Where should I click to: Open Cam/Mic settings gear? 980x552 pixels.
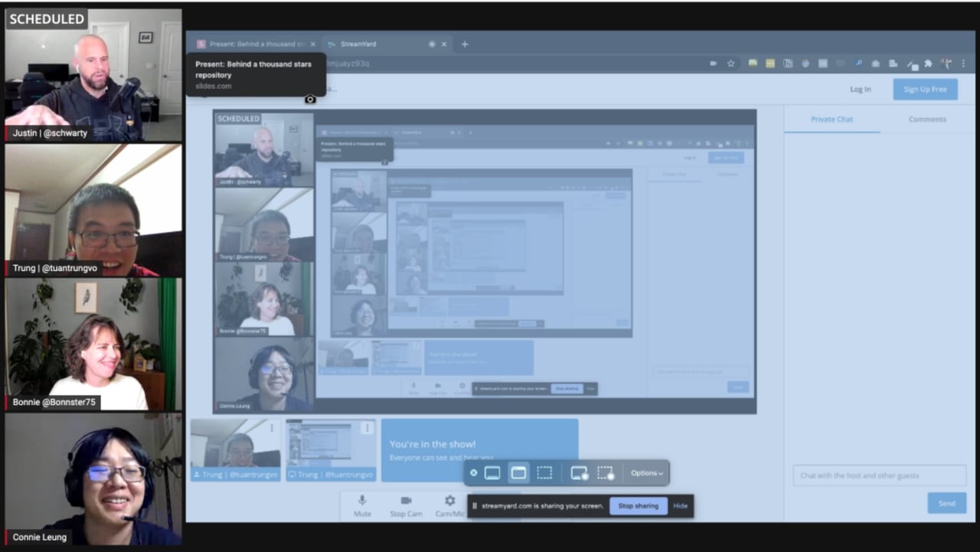(x=449, y=505)
